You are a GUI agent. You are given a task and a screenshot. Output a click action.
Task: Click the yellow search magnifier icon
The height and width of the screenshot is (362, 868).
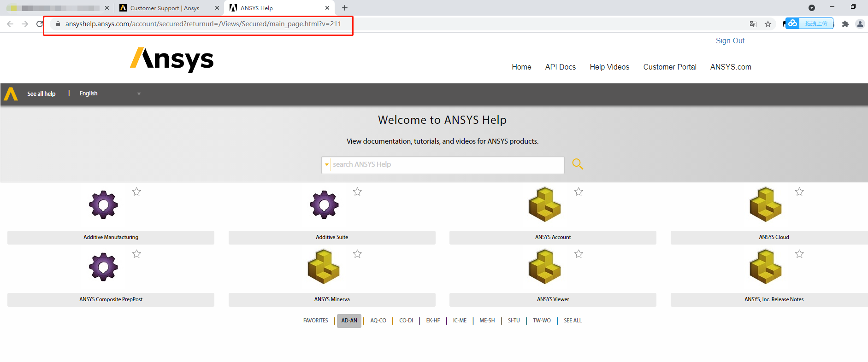[577, 164]
